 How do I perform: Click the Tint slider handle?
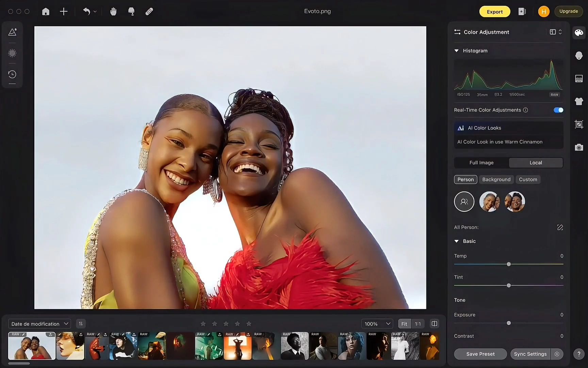(x=509, y=286)
